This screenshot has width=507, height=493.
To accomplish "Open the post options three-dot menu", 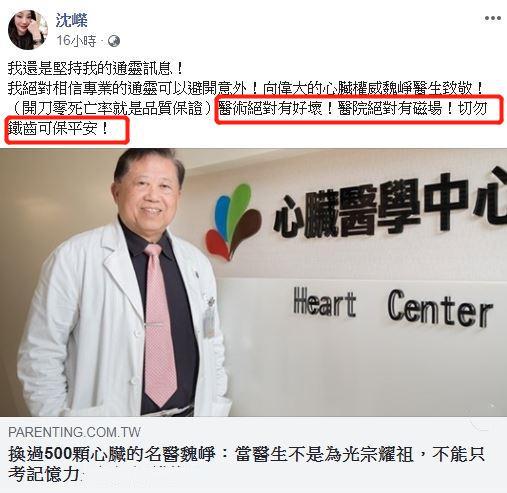I will click(493, 18).
